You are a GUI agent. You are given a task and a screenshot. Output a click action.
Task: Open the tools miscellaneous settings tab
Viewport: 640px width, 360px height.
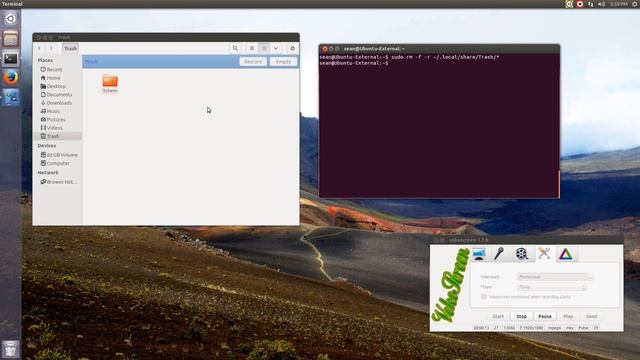[544, 254]
